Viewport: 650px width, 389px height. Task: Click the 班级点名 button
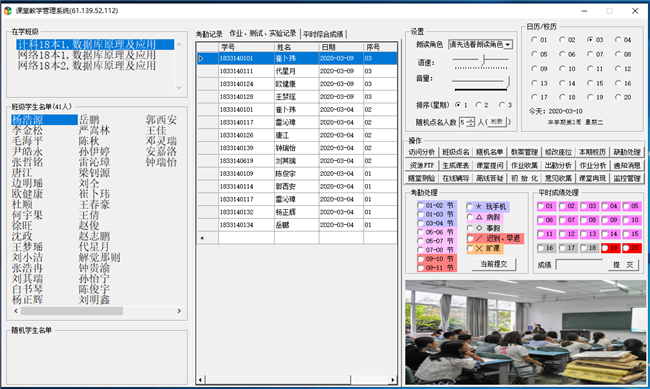(x=456, y=152)
